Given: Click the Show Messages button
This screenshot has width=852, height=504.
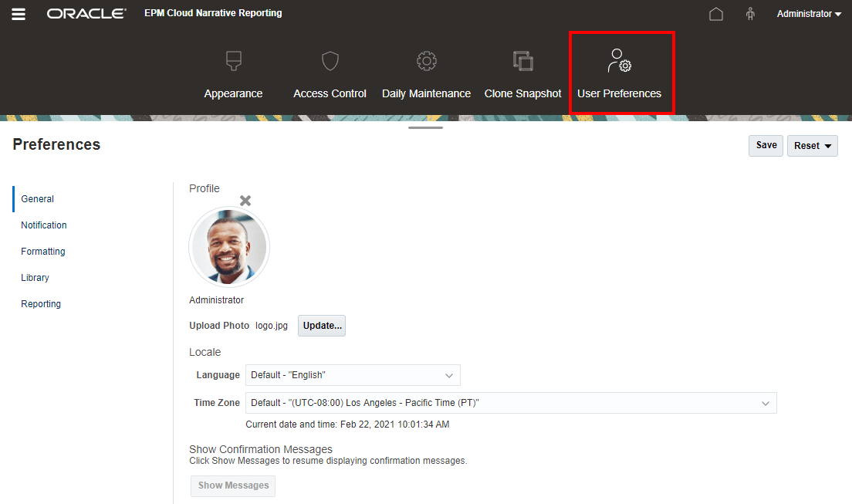Looking at the screenshot, I should [x=233, y=485].
